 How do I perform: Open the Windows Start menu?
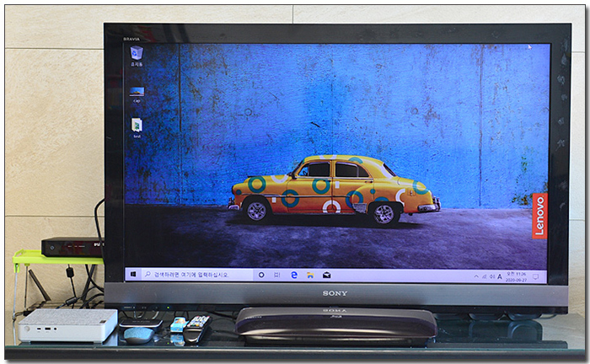click(x=133, y=275)
